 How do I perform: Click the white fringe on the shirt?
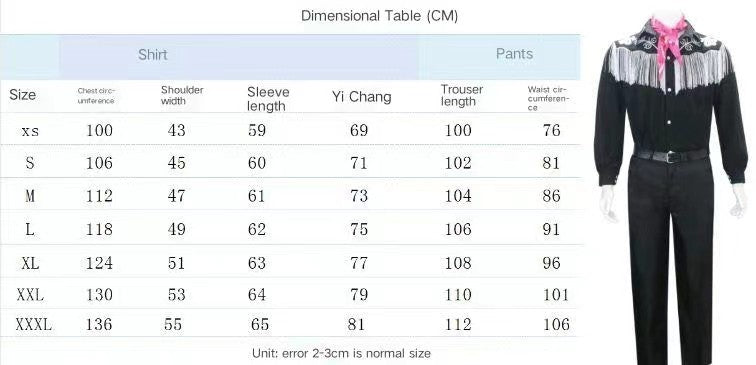(668, 68)
